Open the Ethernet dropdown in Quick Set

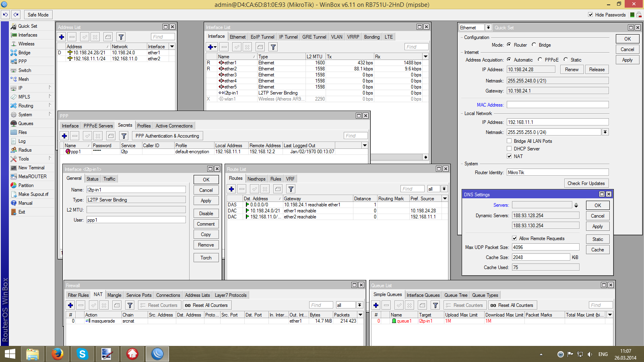488,28
